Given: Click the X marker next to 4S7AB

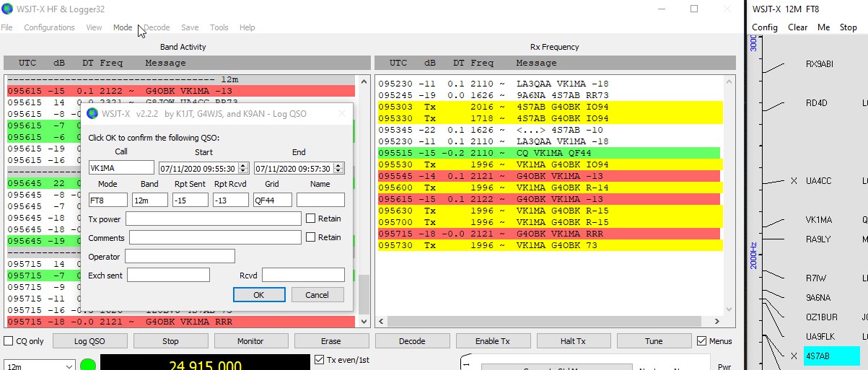Looking at the screenshot, I should (x=794, y=356).
